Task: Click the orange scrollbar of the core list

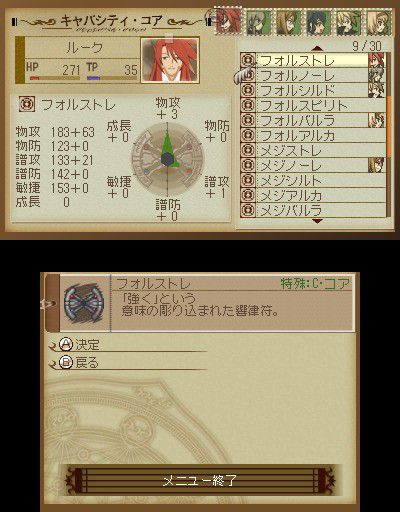Action: pos(389,126)
